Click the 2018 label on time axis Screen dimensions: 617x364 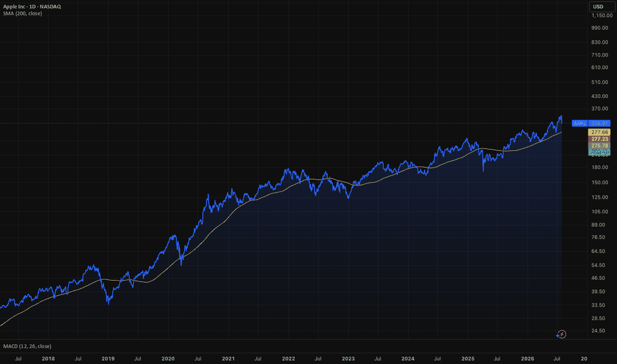(48, 359)
